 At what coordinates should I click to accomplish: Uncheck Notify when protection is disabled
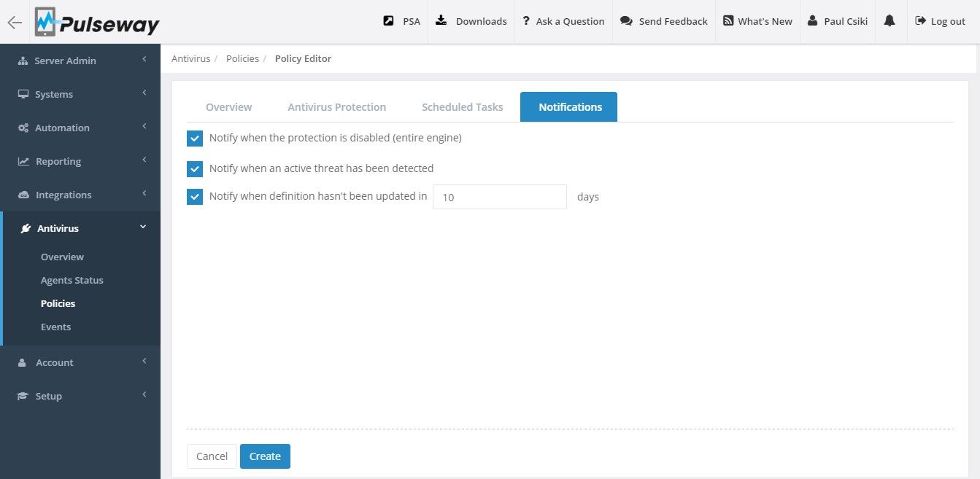pyautogui.click(x=195, y=139)
